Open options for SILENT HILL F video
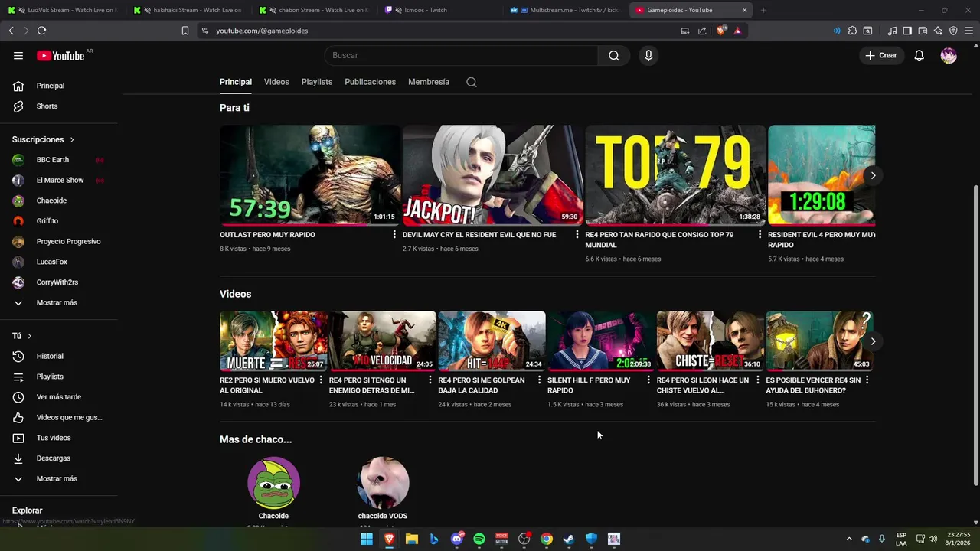 pos(648,380)
